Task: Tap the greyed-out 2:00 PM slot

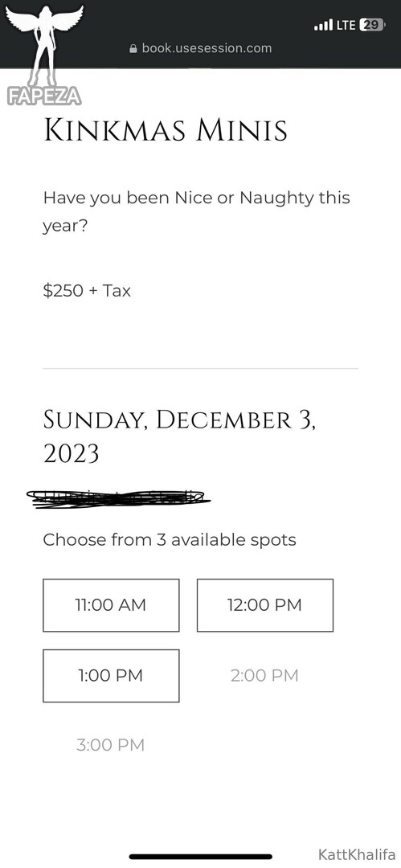Action: pos(264,675)
